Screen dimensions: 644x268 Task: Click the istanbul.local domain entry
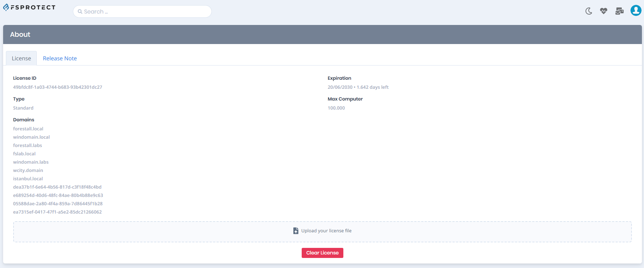28,179
